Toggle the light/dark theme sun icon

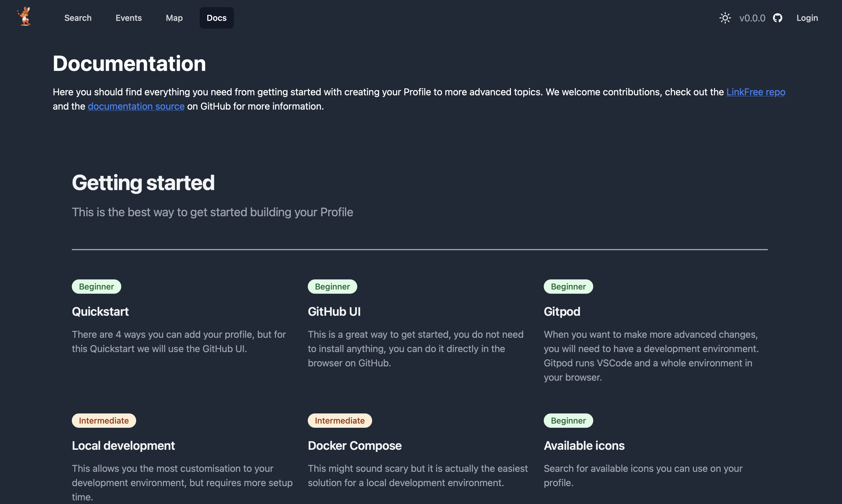[x=725, y=18]
